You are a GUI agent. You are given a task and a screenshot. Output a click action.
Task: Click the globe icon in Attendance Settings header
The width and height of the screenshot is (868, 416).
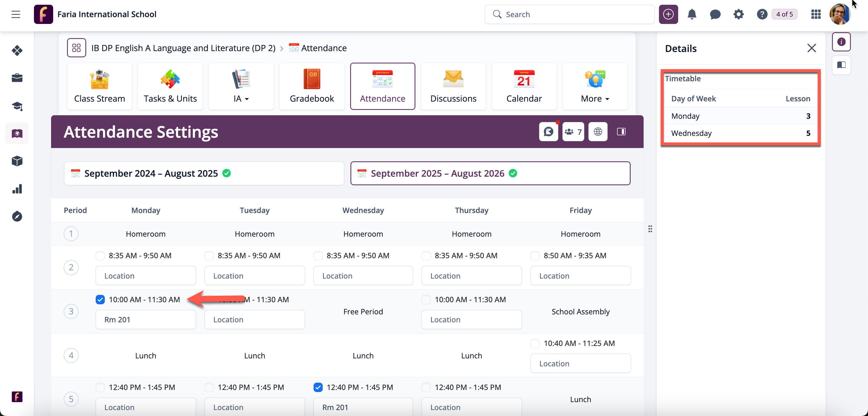(598, 131)
